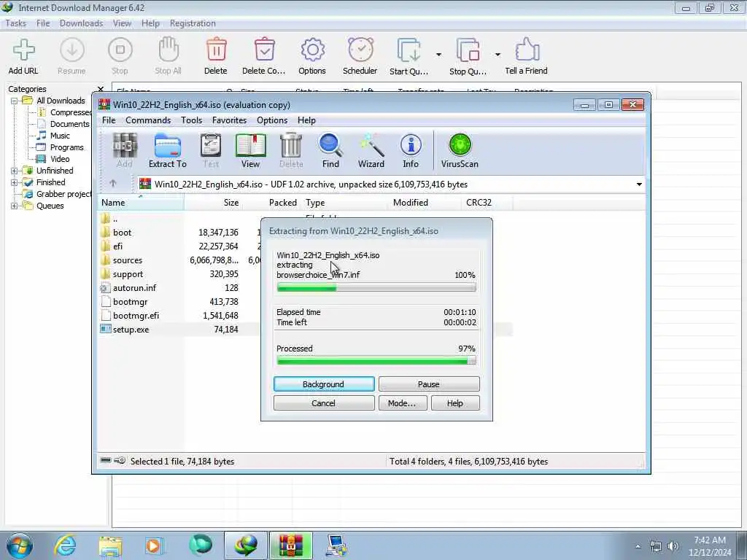Open Stop Queue dropdown arrow
The image size is (747, 560).
coord(498,54)
